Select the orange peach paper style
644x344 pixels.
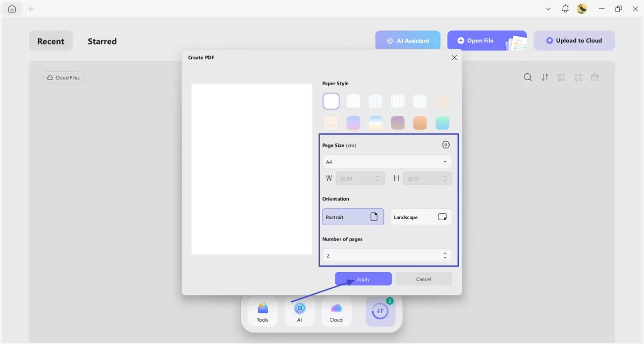(x=420, y=122)
